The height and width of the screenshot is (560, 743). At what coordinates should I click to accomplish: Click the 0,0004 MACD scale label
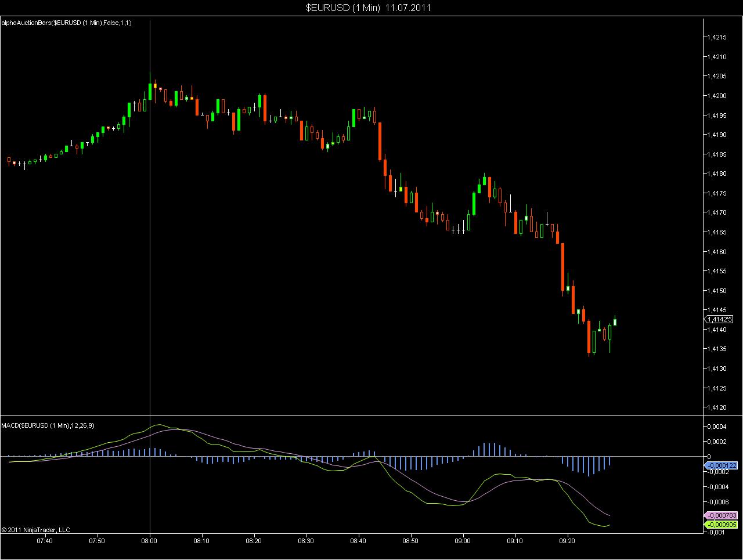(x=717, y=427)
